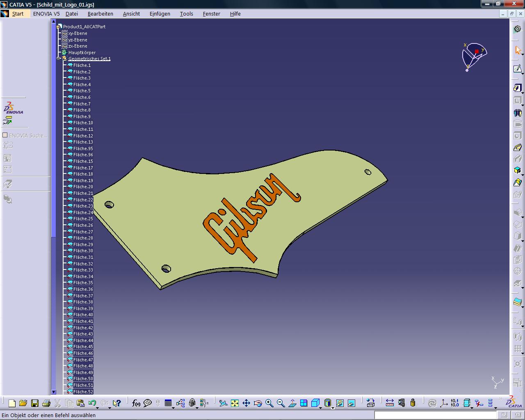Open the ENOVIA V5 menu
This screenshot has height=420, width=525.
click(x=46, y=14)
